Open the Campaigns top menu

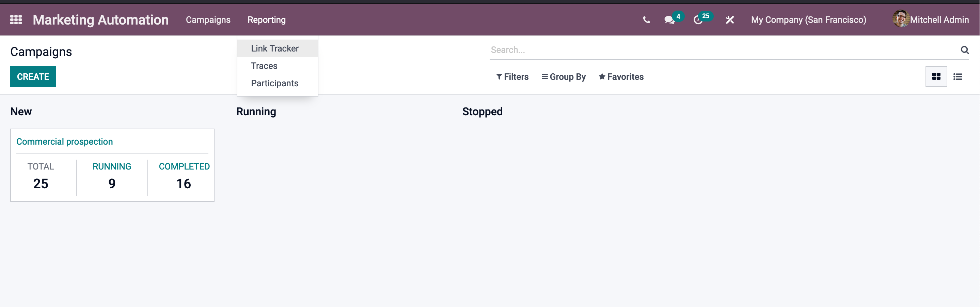pos(208,20)
